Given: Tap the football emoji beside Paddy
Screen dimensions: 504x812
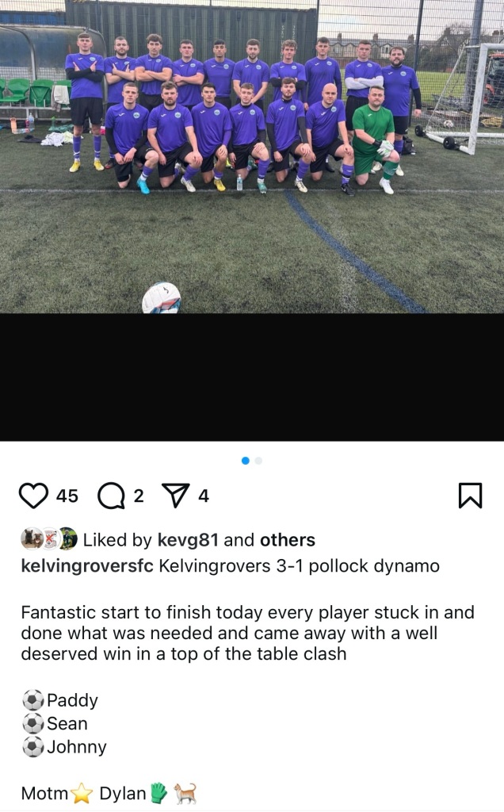Looking at the screenshot, I should pos(33,700).
